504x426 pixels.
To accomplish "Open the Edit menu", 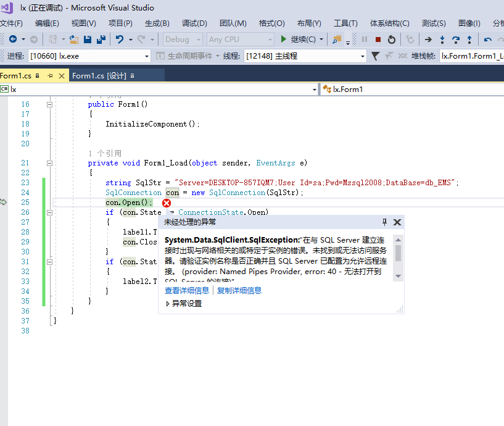I will coord(47,23).
